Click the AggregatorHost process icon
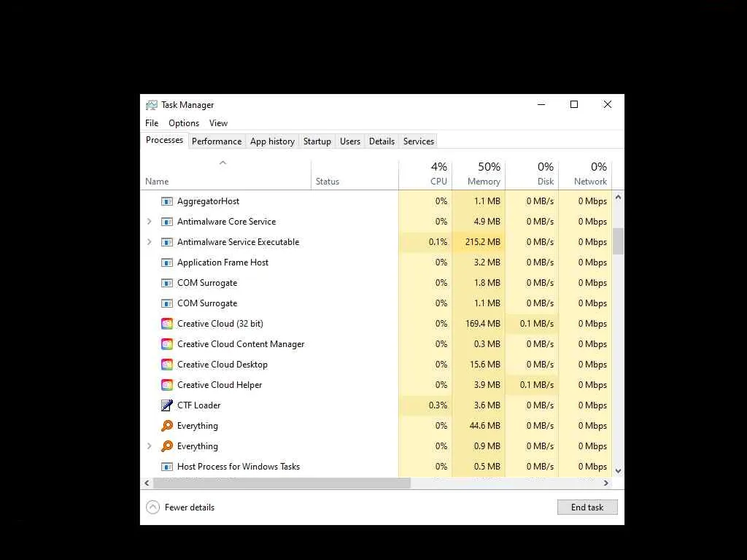Viewport: 747px width, 560px height. (167, 201)
